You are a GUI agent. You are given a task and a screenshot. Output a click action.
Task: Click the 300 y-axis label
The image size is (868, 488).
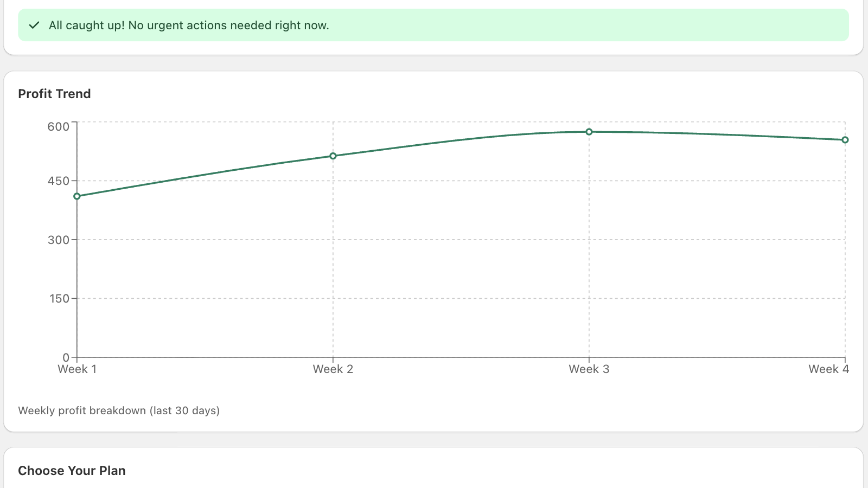(60, 240)
